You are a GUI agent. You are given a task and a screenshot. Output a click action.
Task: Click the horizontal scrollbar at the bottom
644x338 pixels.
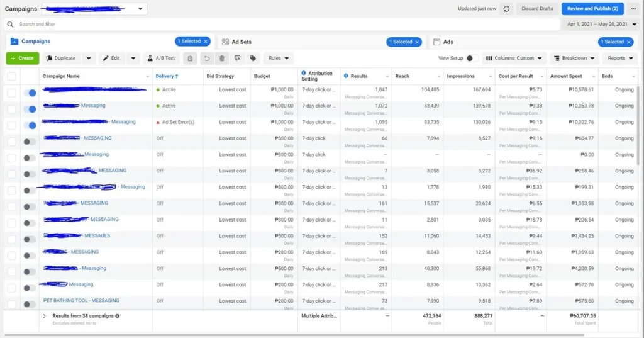click(x=294, y=335)
